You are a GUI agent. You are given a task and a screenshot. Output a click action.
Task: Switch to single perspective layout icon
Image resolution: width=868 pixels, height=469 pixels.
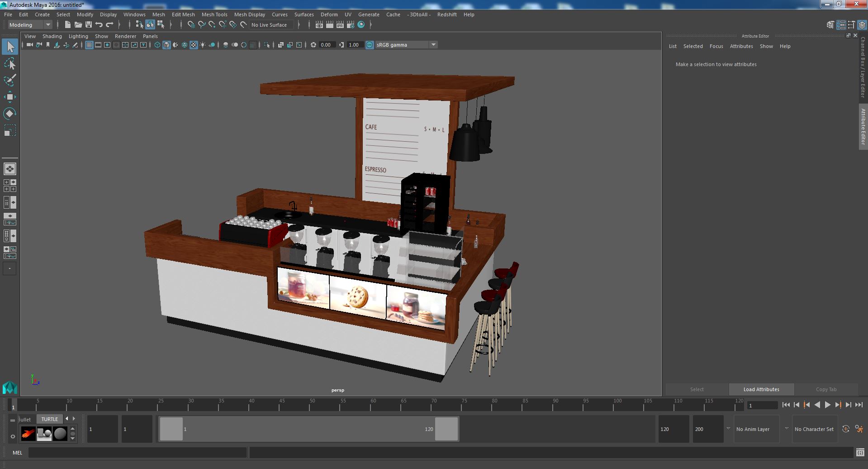[10, 169]
